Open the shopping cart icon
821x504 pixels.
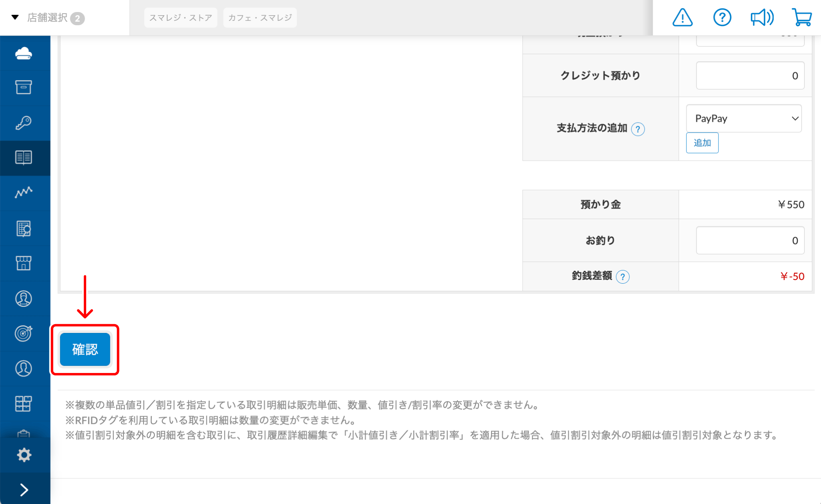point(802,18)
